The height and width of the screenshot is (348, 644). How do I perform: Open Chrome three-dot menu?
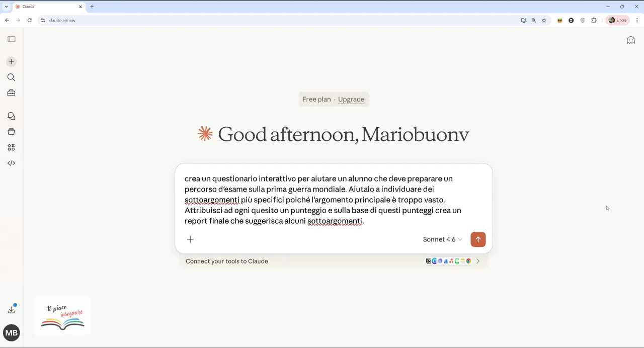[x=637, y=20]
